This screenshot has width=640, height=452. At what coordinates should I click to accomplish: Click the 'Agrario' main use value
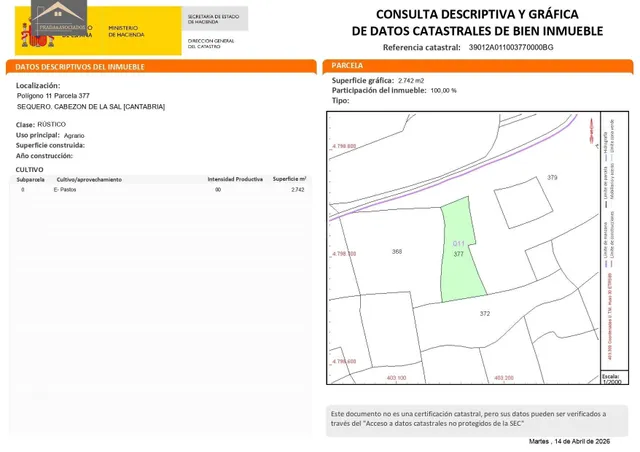tap(74, 136)
